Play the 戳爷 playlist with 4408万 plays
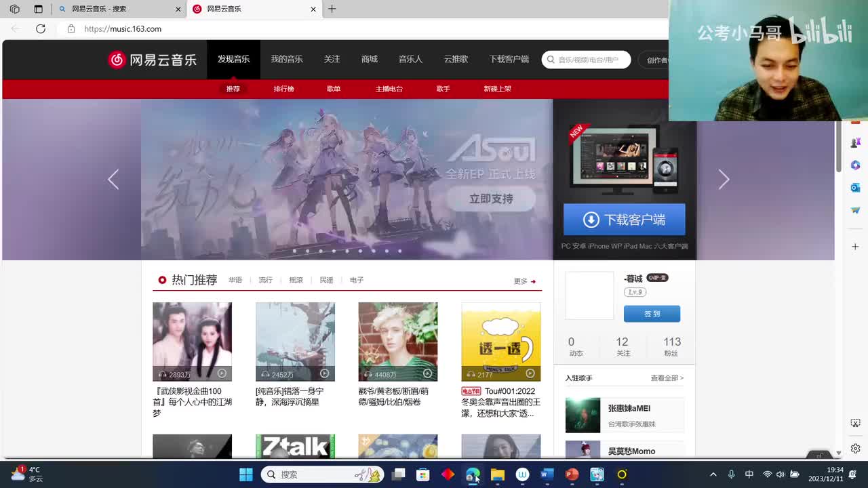 point(427,373)
